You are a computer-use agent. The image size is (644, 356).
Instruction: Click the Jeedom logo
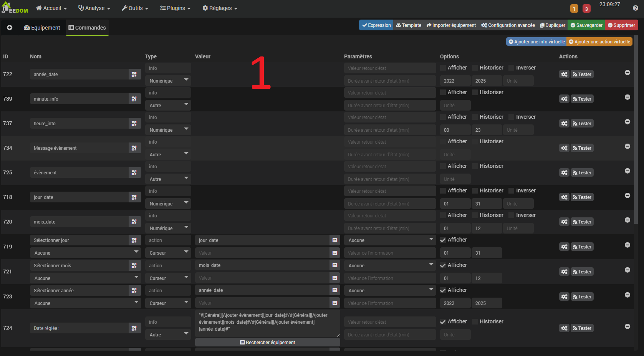[15, 8]
